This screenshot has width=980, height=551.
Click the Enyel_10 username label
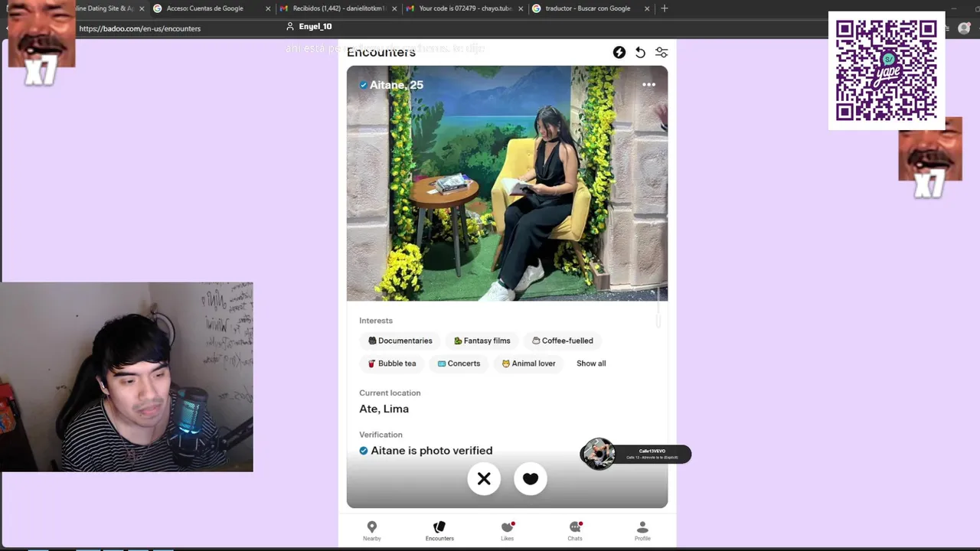tap(315, 27)
